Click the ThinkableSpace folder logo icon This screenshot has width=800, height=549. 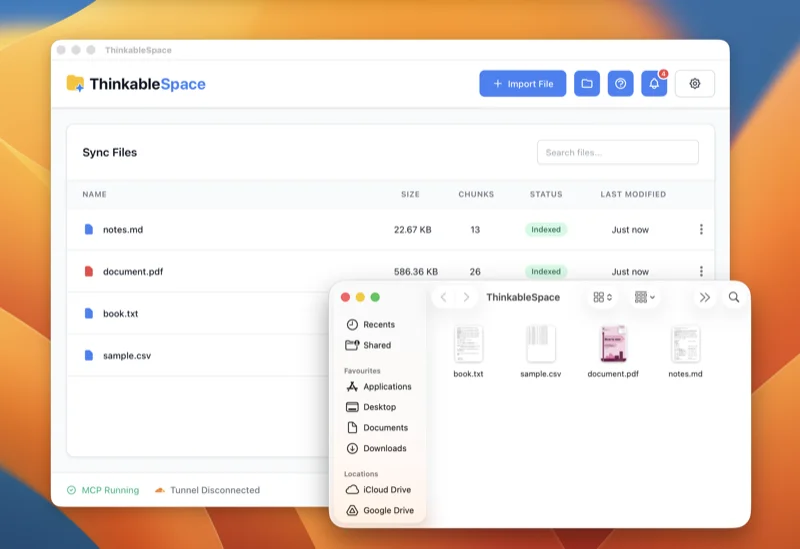point(75,83)
